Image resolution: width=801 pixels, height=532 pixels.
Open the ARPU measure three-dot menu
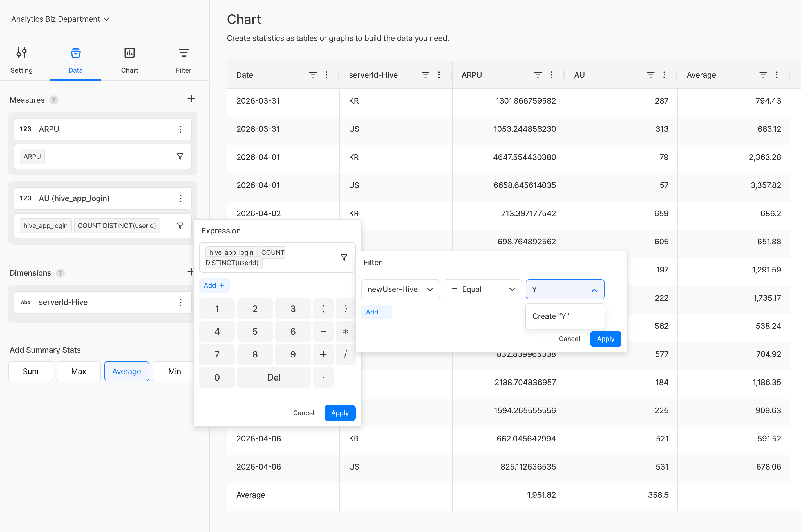pyautogui.click(x=180, y=129)
